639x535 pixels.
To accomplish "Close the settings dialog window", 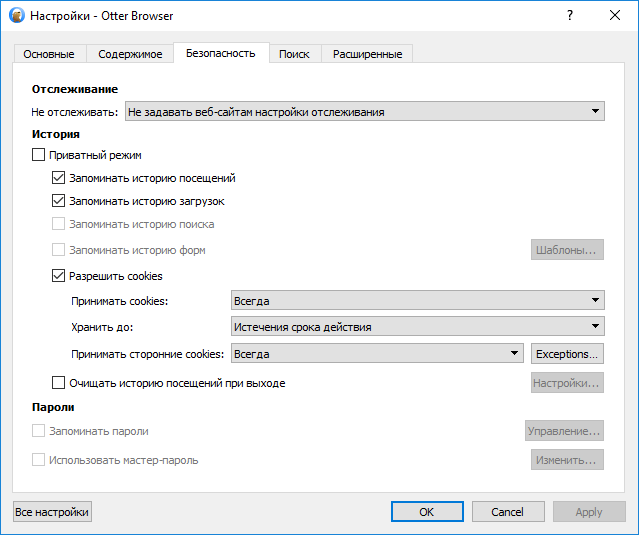I will (x=614, y=17).
